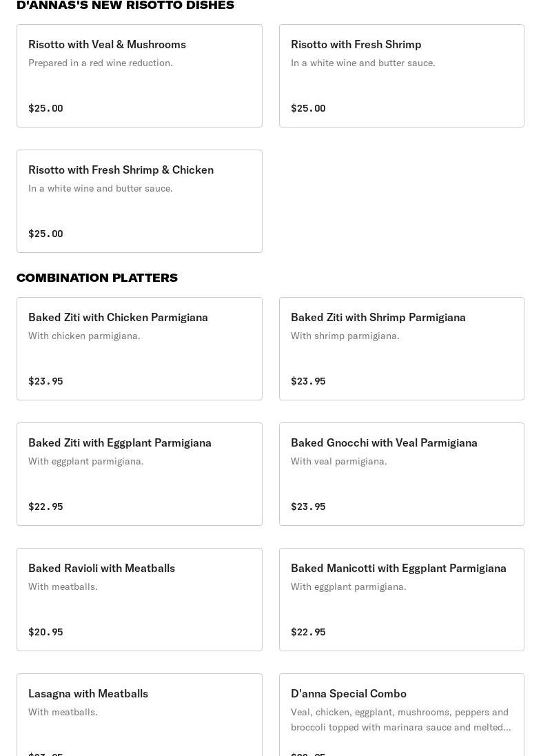Choose the Baked Ravioli with Meatballs item
This screenshot has height=756, width=541.
(139, 600)
